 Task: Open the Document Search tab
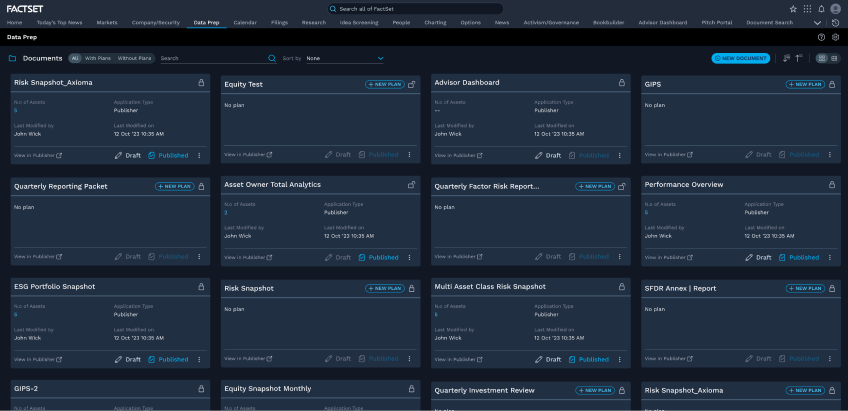(770, 23)
